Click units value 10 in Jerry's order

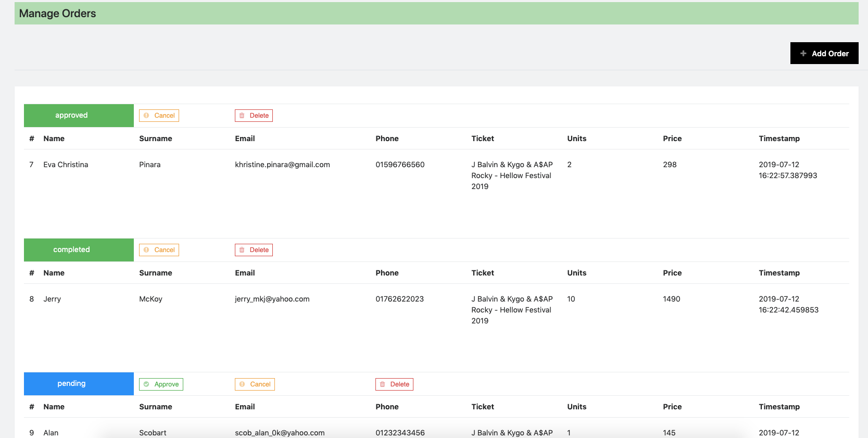(571, 299)
